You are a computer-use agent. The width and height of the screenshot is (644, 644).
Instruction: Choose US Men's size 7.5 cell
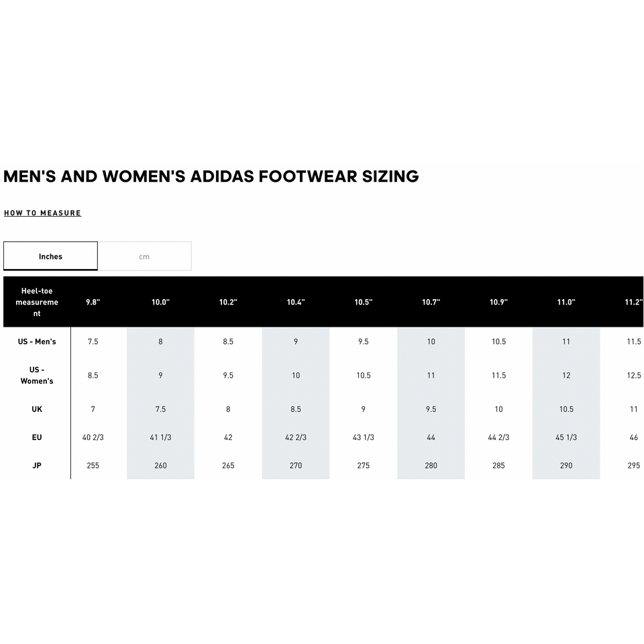click(x=93, y=341)
